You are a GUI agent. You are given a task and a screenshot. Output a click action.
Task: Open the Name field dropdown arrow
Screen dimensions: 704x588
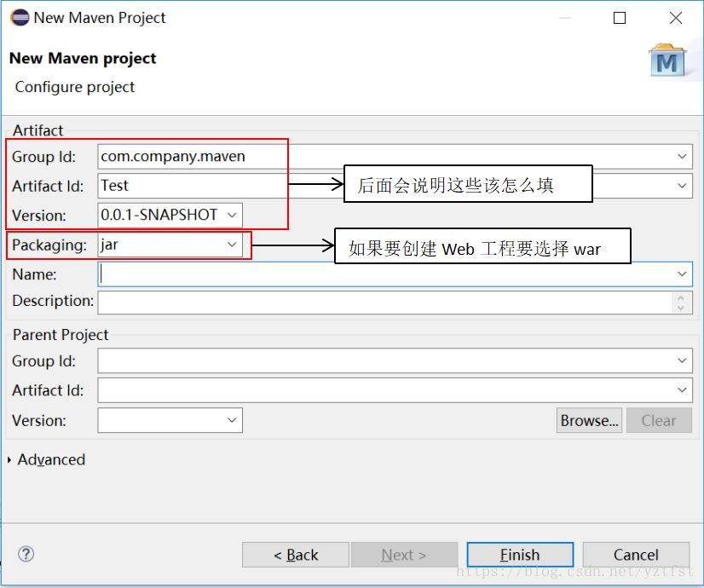[682, 274]
